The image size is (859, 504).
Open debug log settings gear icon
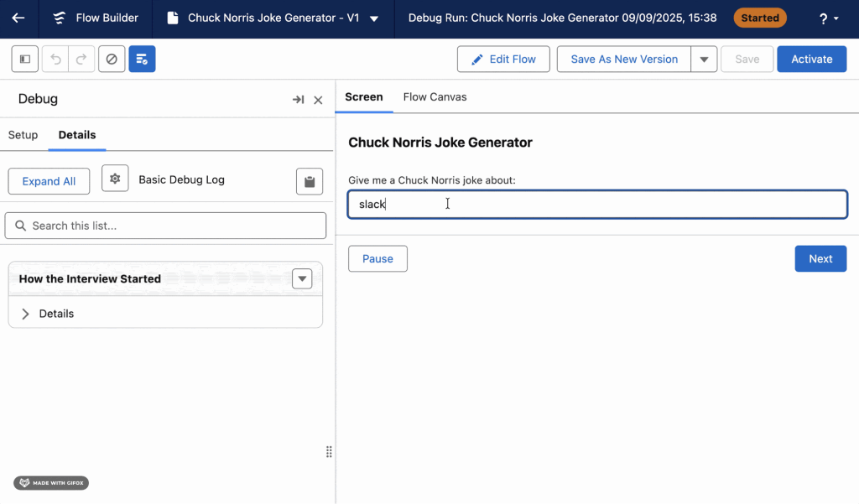tap(115, 179)
